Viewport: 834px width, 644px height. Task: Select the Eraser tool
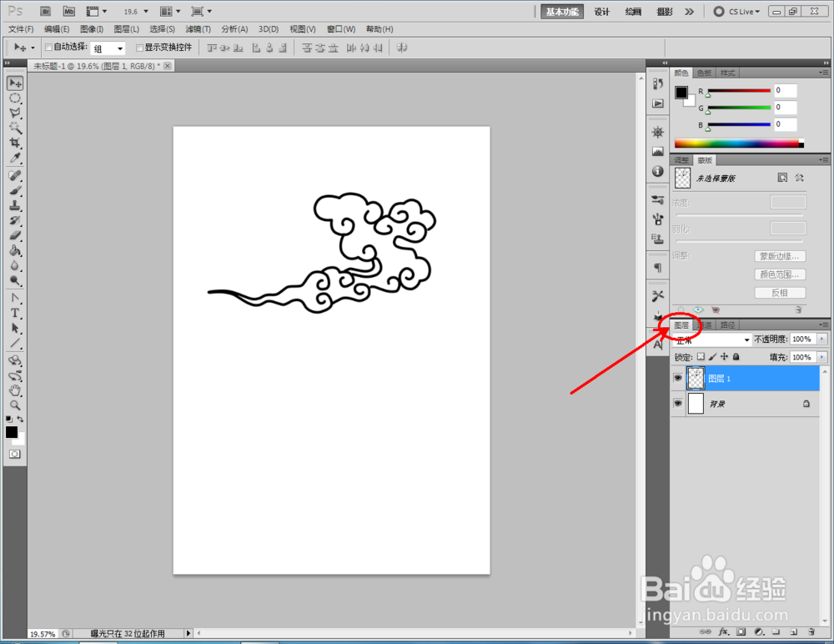pyautogui.click(x=15, y=235)
